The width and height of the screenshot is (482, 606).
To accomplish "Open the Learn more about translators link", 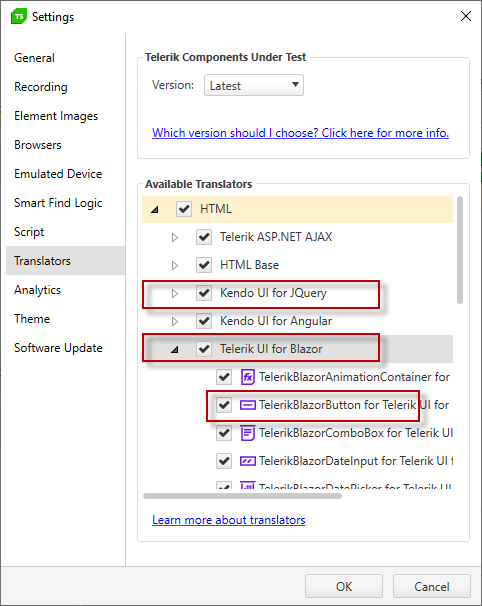I will click(228, 520).
